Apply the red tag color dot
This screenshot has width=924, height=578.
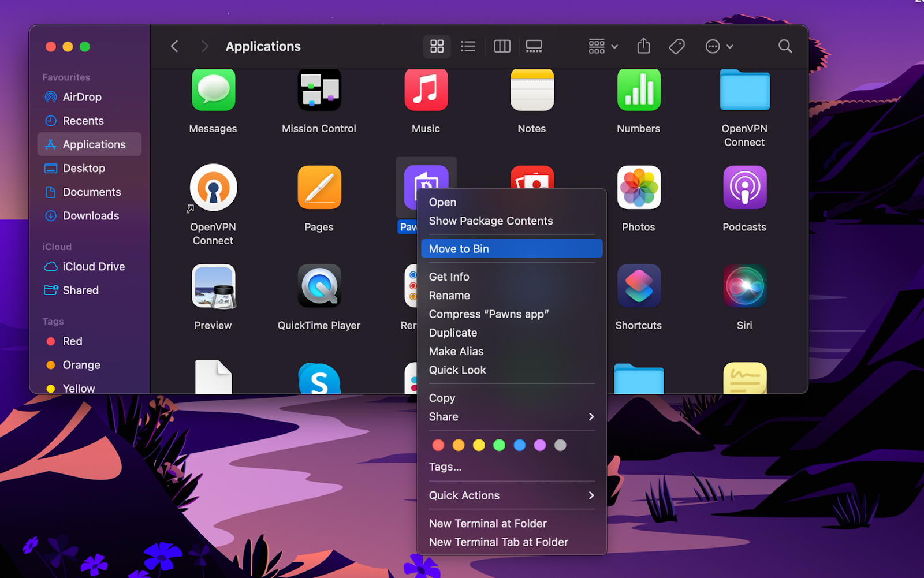(x=438, y=445)
